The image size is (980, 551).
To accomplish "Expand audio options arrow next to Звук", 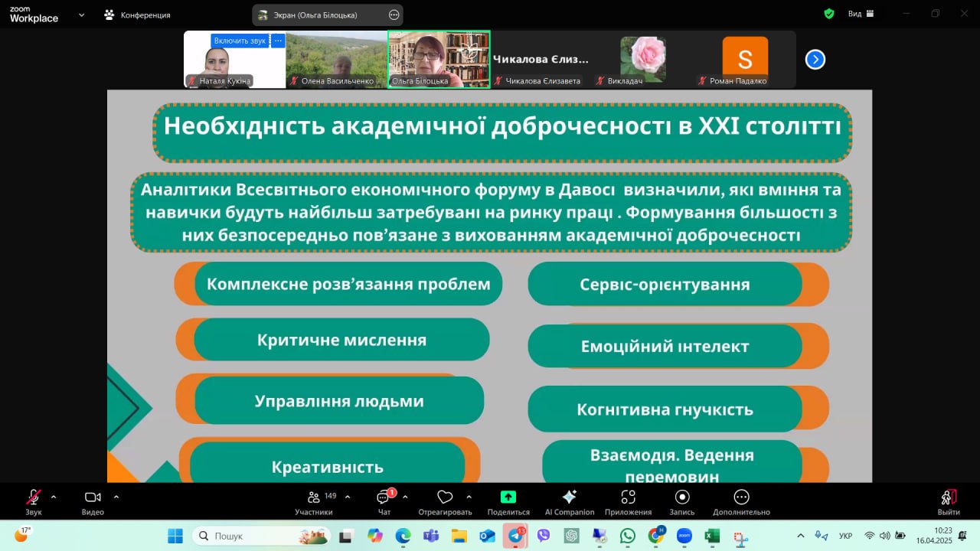I will 54,497.
